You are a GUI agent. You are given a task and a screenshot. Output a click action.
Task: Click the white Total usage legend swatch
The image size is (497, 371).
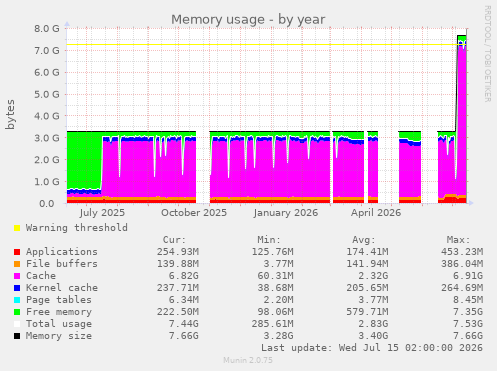[x=17, y=324]
